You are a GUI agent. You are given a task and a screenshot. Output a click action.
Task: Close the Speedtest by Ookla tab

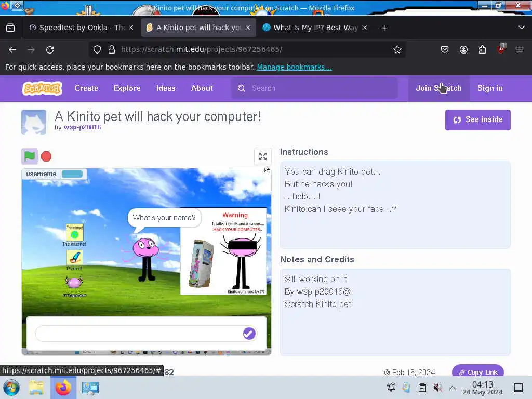tap(131, 28)
